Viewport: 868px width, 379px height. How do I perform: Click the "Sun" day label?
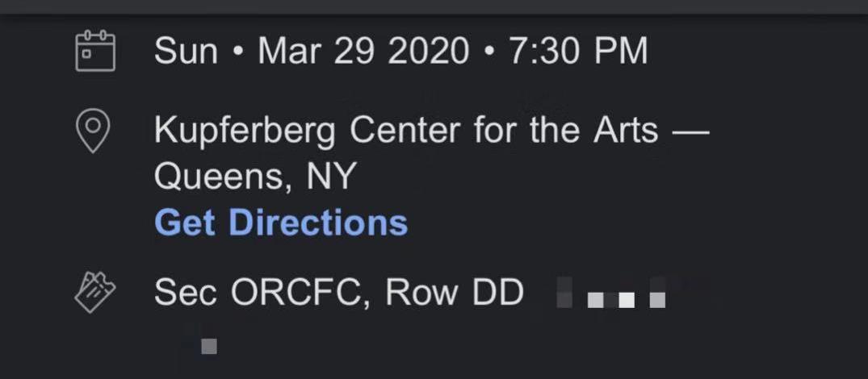(x=186, y=52)
